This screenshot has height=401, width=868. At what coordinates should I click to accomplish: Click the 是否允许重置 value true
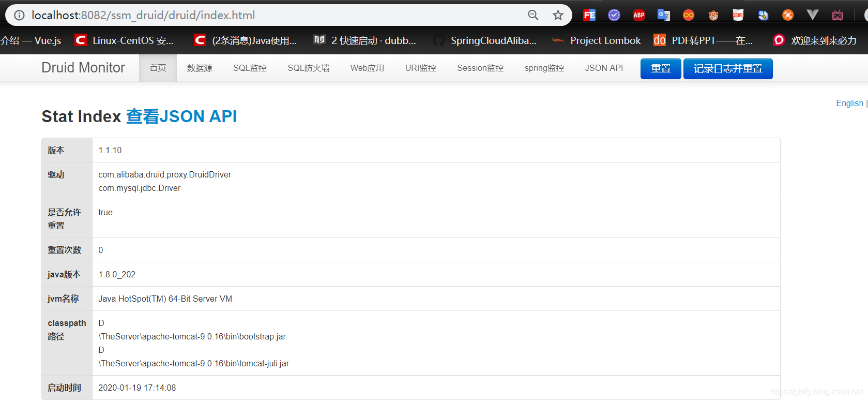pyautogui.click(x=105, y=212)
